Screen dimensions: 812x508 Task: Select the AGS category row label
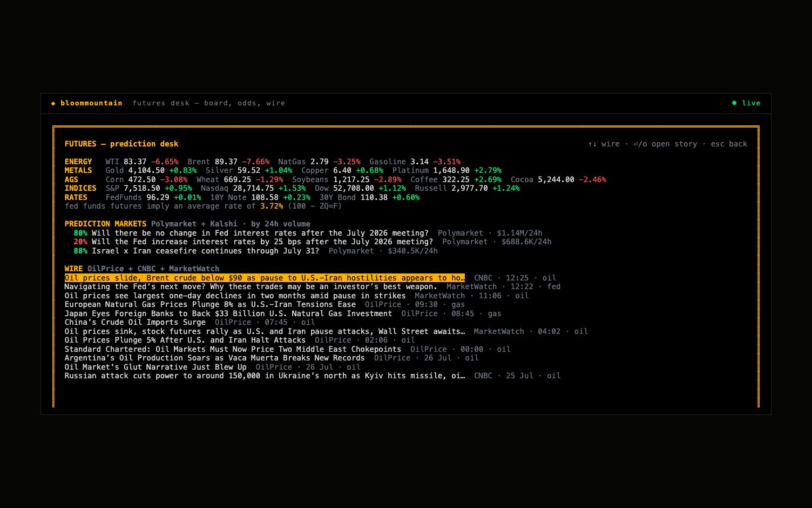click(x=71, y=179)
